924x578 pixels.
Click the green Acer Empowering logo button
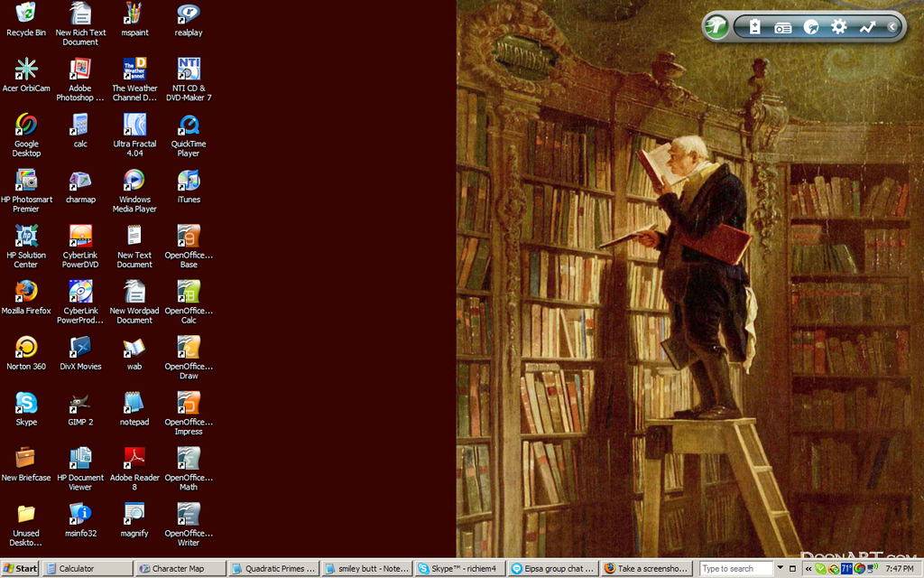tap(716, 26)
